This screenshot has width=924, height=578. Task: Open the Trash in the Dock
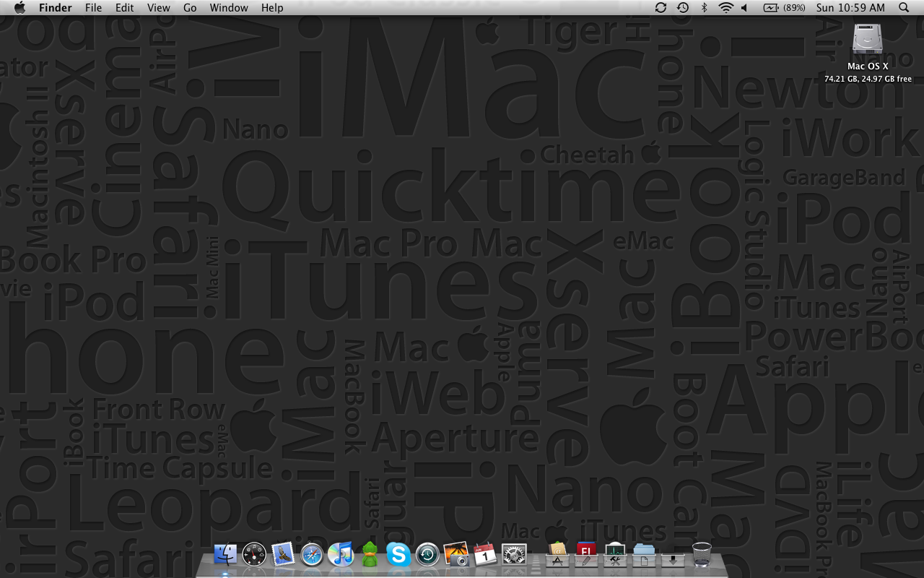(x=702, y=555)
